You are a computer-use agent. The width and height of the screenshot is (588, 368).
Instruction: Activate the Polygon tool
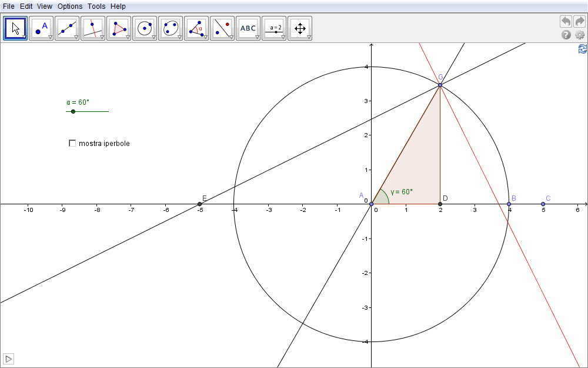tap(119, 28)
